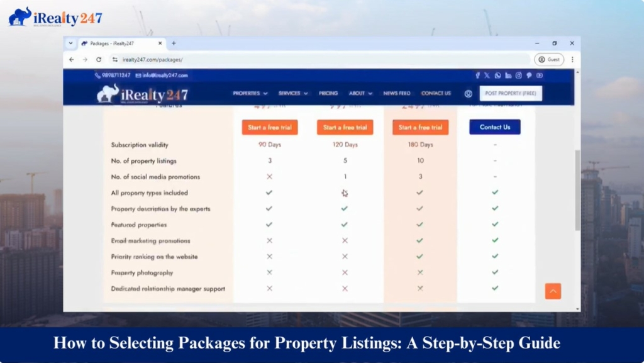The width and height of the screenshot is (644, 363).
Task: Open the Instagram icon link
Action: tap(519, 75)
